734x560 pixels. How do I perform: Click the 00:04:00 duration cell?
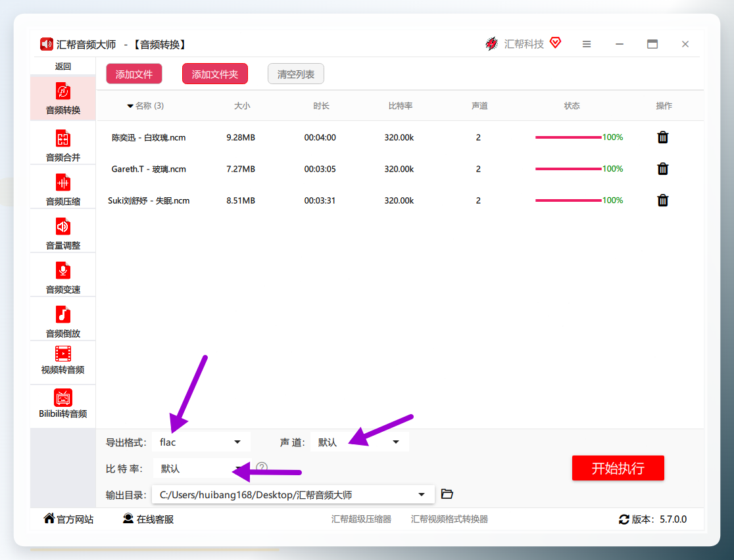[x=320, y=137]
